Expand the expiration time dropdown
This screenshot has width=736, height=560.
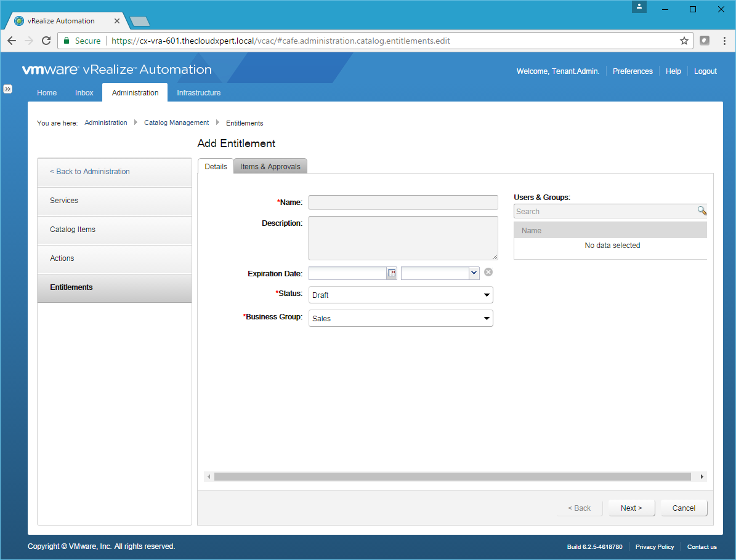(473, 273)
